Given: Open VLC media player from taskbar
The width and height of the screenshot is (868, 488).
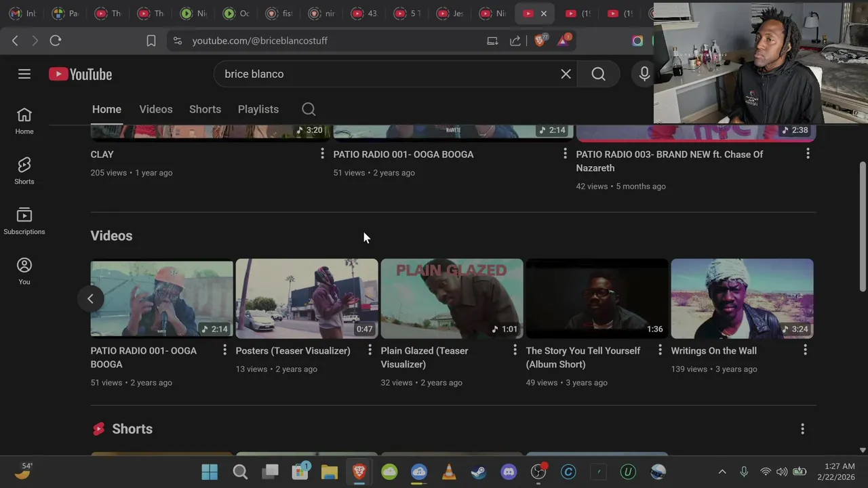Looking at the screenshot, I should (449, 472).
